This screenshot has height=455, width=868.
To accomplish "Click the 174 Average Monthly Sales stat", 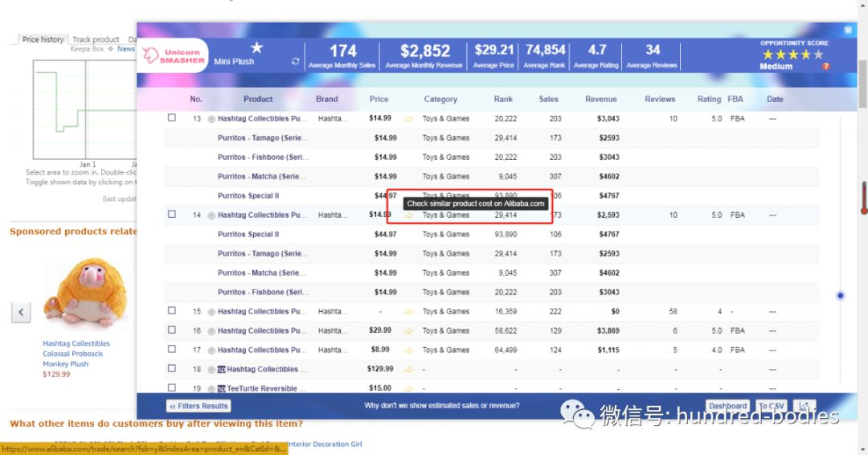I will tap(342, 56).
